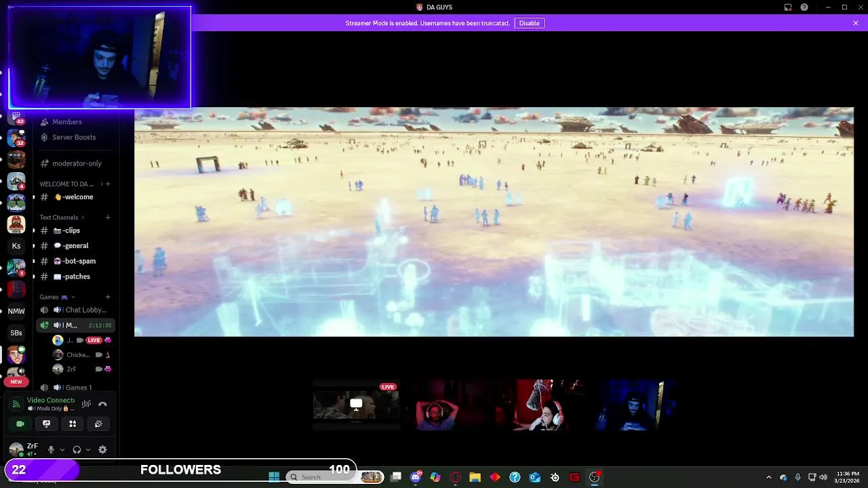Open the Discord help question-mark icon
The height and width of the screenshot is (488, 868).
click(804, 7)
